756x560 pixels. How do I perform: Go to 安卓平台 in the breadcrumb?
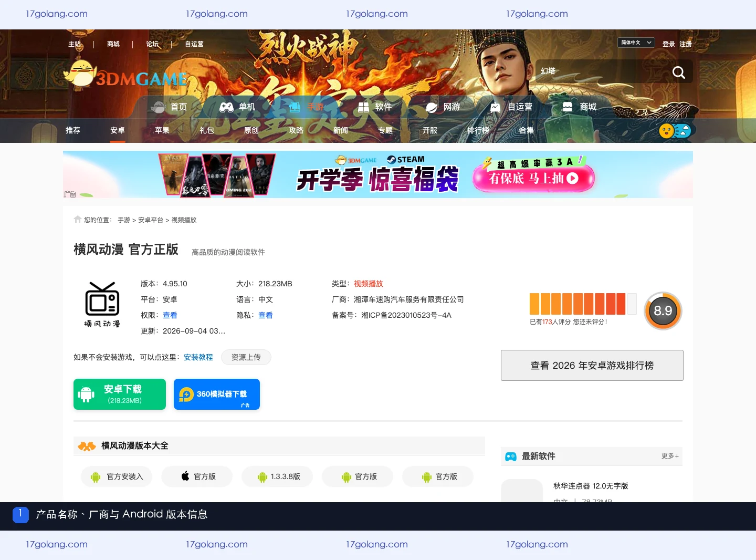coord(151,220)
